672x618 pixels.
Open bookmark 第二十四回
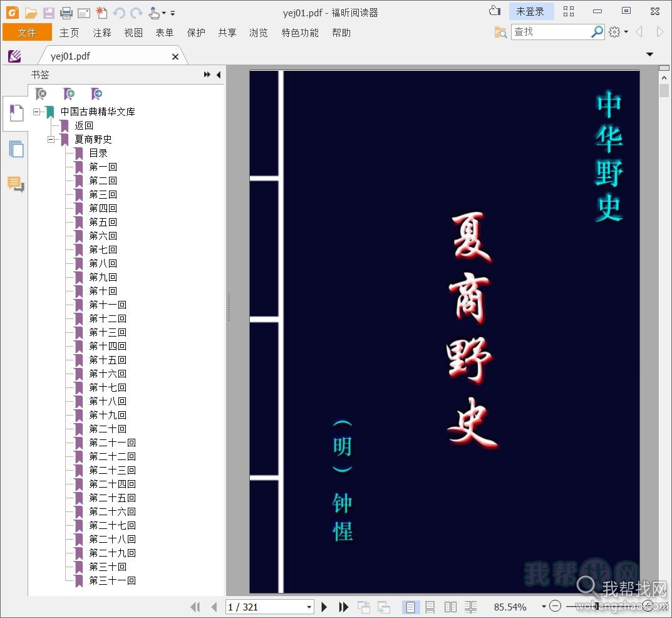point(112,484)
